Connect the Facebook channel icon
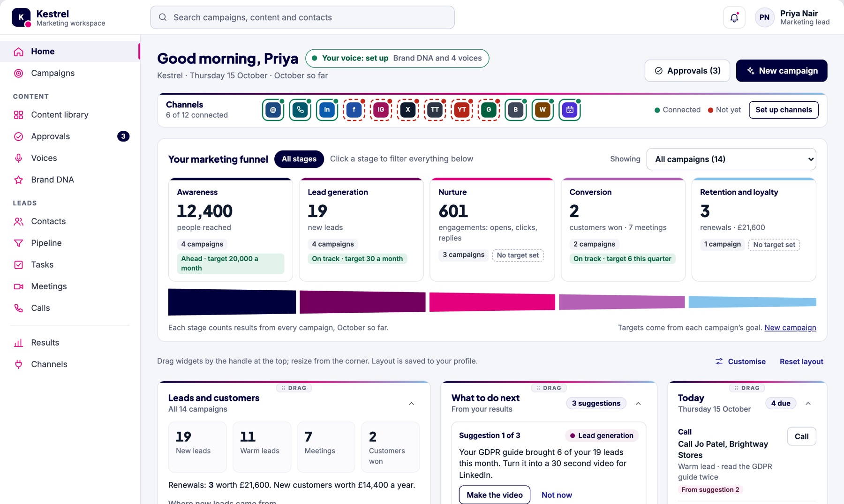 354,110
